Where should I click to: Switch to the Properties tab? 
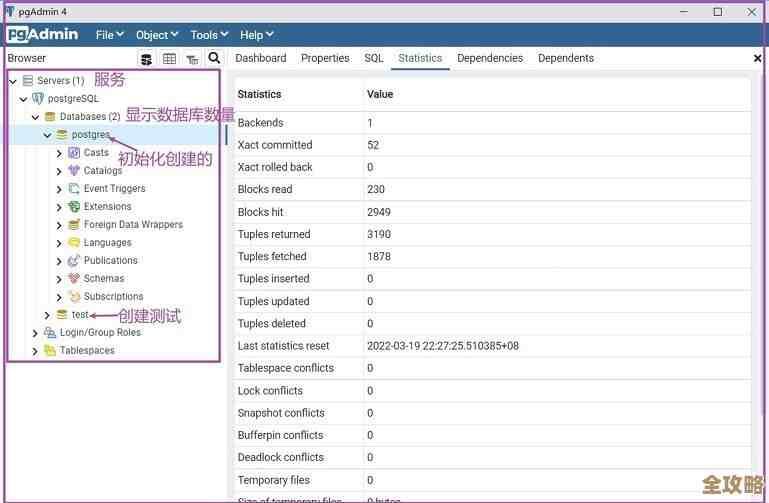(325, 58)
